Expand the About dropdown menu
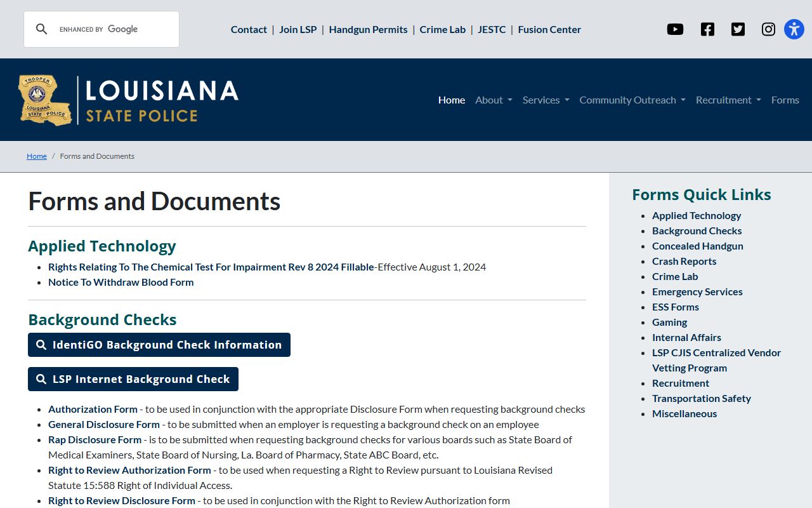Viewport: 812px width, 508px height. tap(494, 100)
